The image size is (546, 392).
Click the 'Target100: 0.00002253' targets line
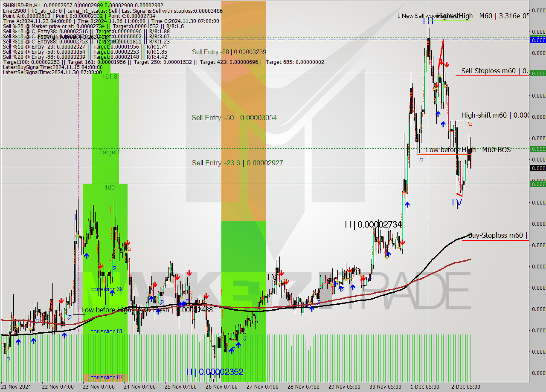click(163, 62)
